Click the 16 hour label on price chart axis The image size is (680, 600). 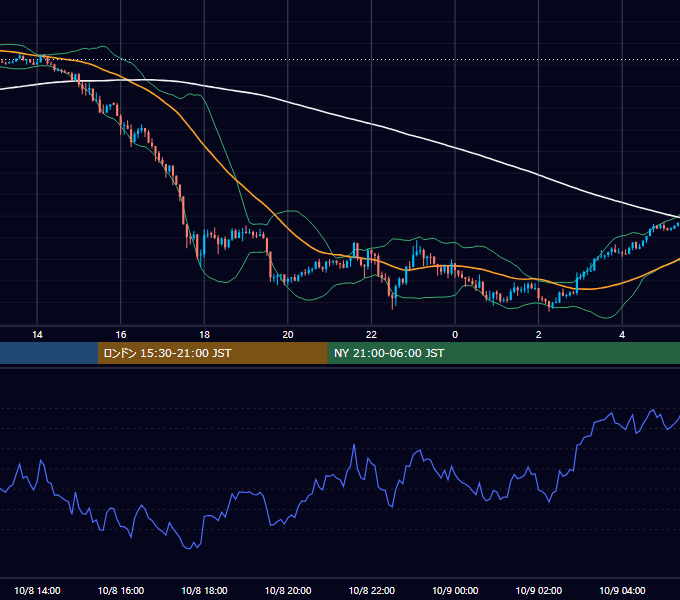(x=121, y=335)
